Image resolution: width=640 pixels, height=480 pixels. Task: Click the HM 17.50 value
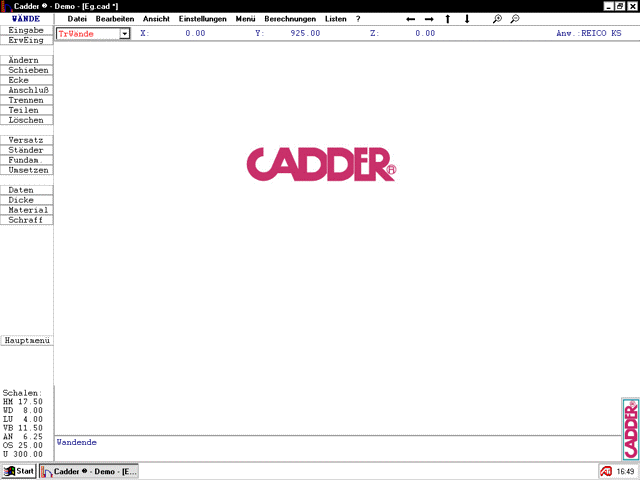[x=23, y=402]
